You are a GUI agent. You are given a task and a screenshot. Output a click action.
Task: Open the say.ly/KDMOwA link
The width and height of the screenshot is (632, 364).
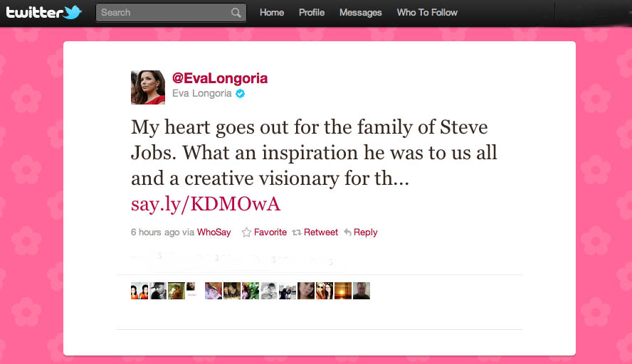coord(206,204)
